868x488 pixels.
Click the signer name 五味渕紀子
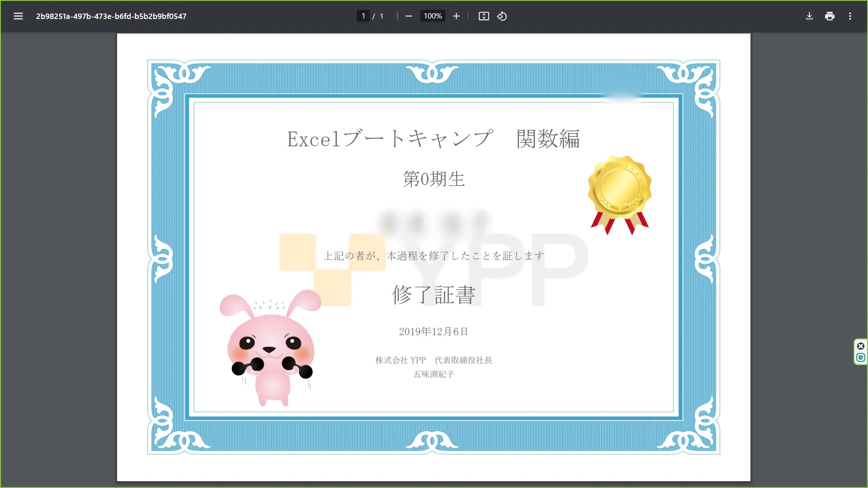point(434,374)
